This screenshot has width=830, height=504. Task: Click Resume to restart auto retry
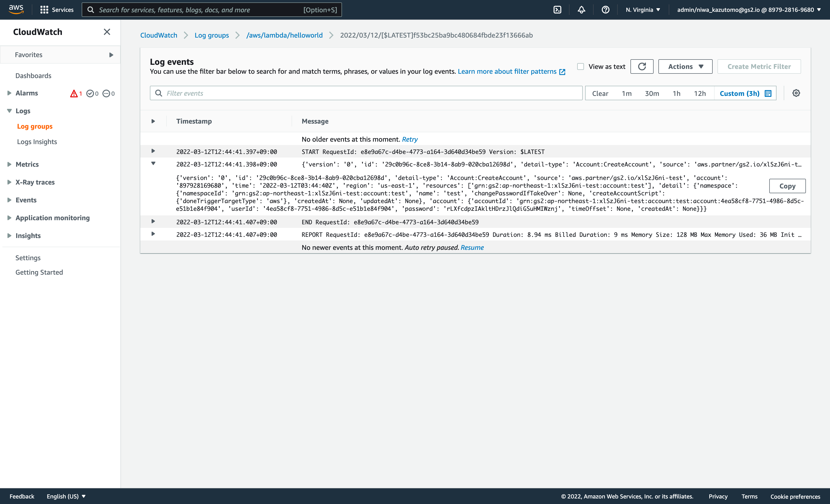(472, 247)
